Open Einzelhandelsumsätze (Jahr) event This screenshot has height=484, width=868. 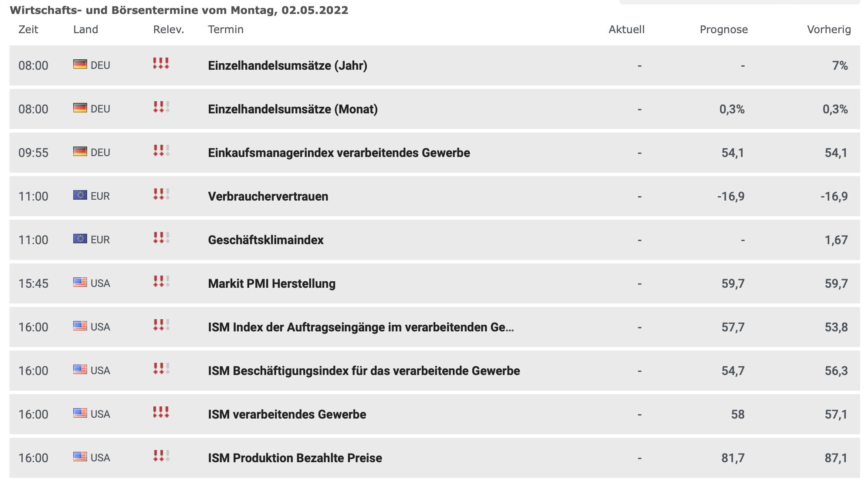[x=288, y=65]
